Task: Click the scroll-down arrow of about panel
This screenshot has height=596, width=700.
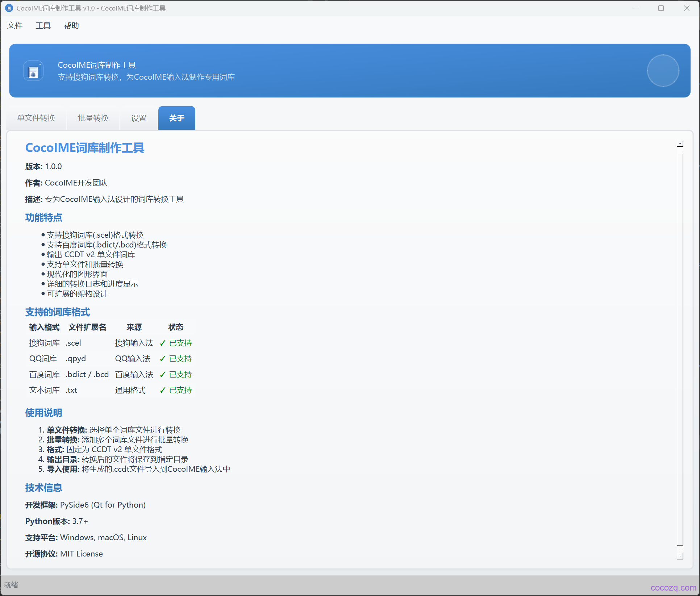Action: pos(680,556)
